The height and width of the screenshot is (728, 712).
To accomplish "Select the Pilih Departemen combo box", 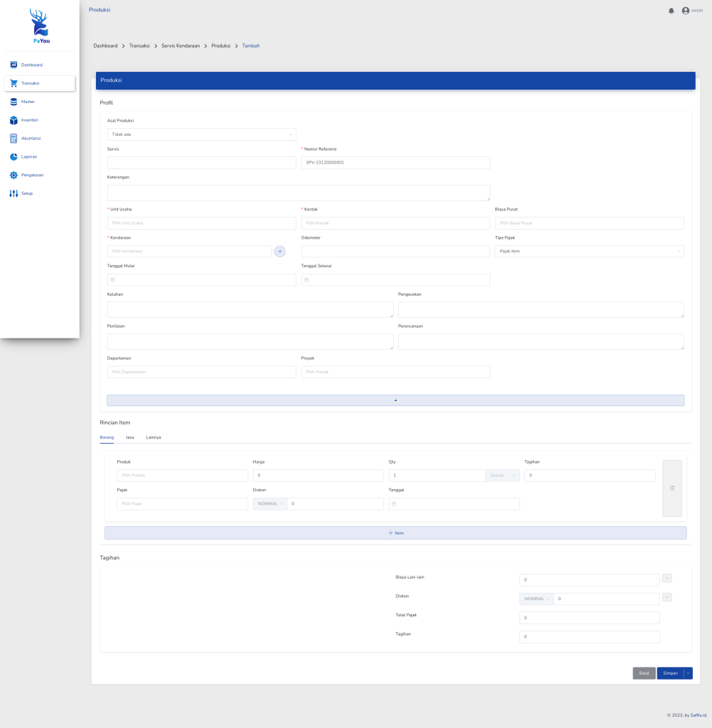I will (201, 372).
